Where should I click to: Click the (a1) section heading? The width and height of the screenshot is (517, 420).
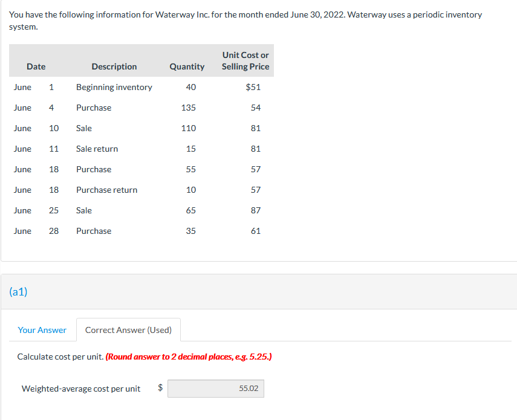[x=18, y=291]
